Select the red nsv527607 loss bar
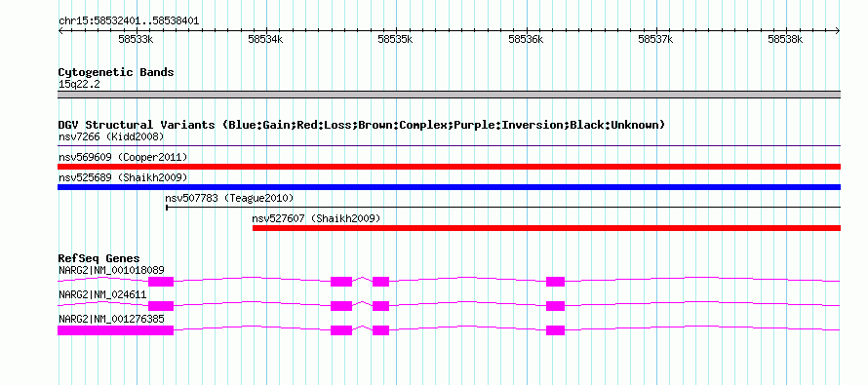 pos(546,228)
